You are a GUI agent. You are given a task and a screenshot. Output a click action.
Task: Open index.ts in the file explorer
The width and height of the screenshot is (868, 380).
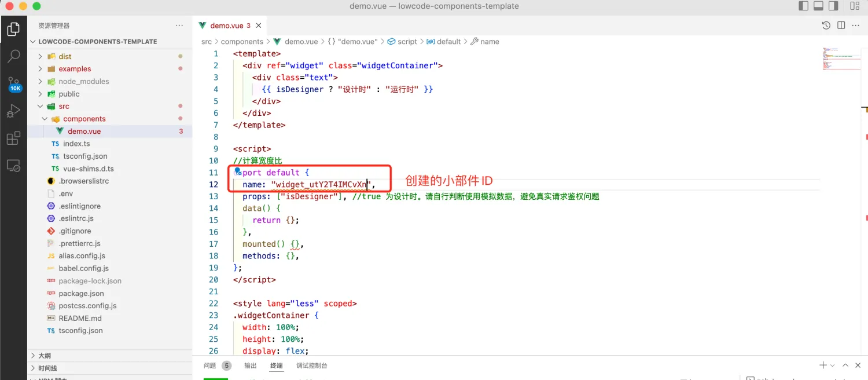76,144
